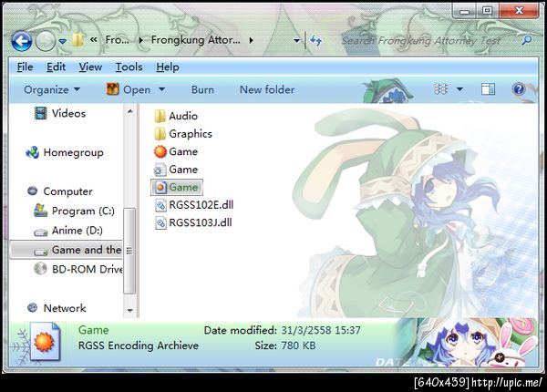Open the Program (C:) drive
The image size is (547, 392).
point(83,211)
